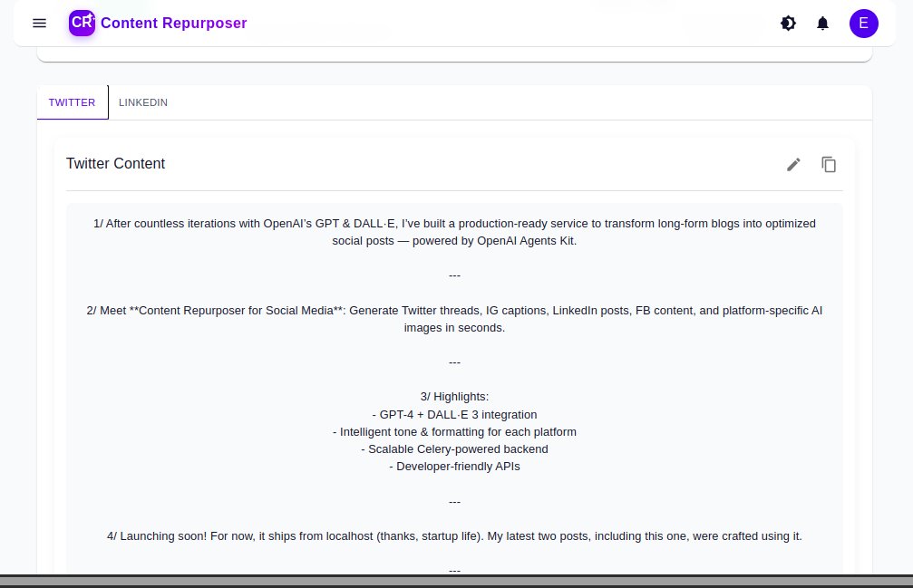The height and width of the screenshot is (588, 913).
Task: Click the "3/ Highlights:" line
Action: [454, 397]
